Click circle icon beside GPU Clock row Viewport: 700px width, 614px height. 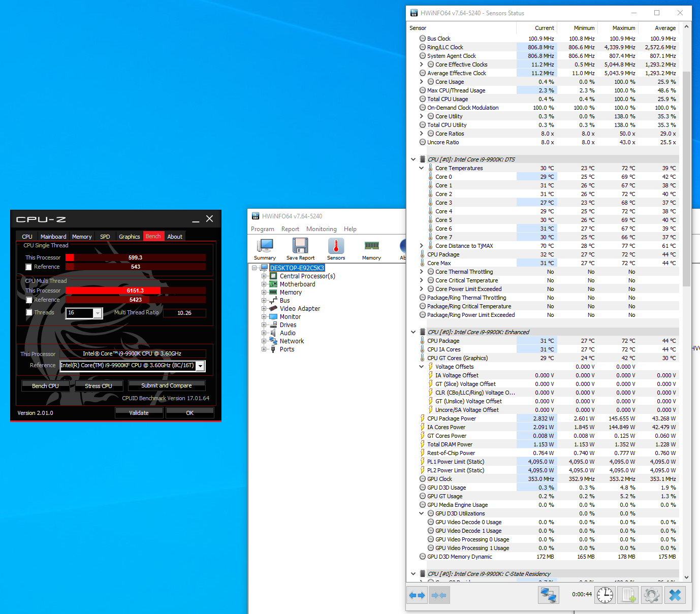[x=423, y=479]
